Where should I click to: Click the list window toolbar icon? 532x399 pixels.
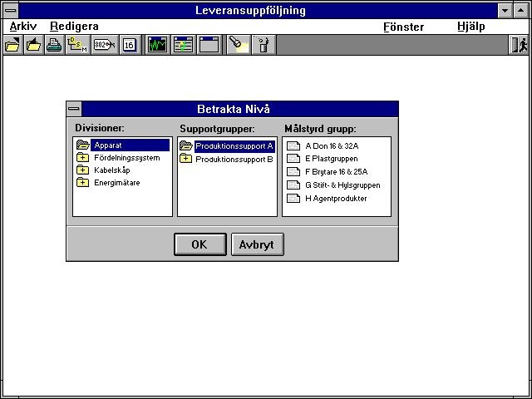183,45
